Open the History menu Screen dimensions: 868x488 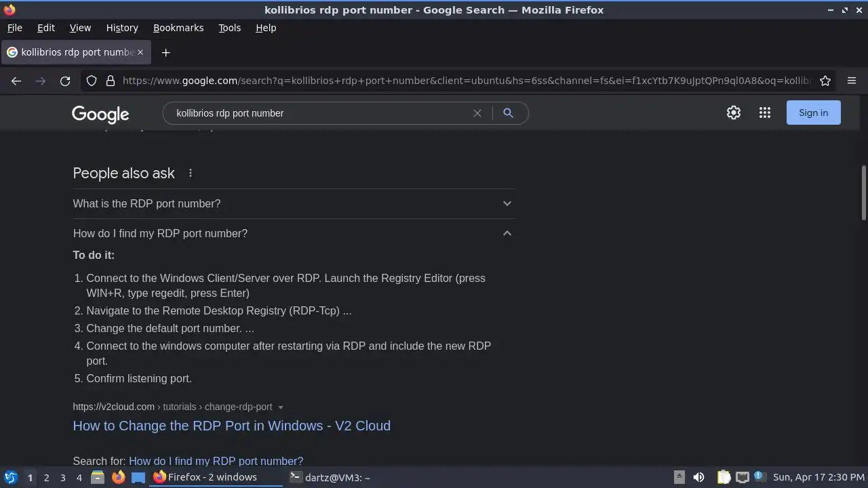click(x=122, y=28)
